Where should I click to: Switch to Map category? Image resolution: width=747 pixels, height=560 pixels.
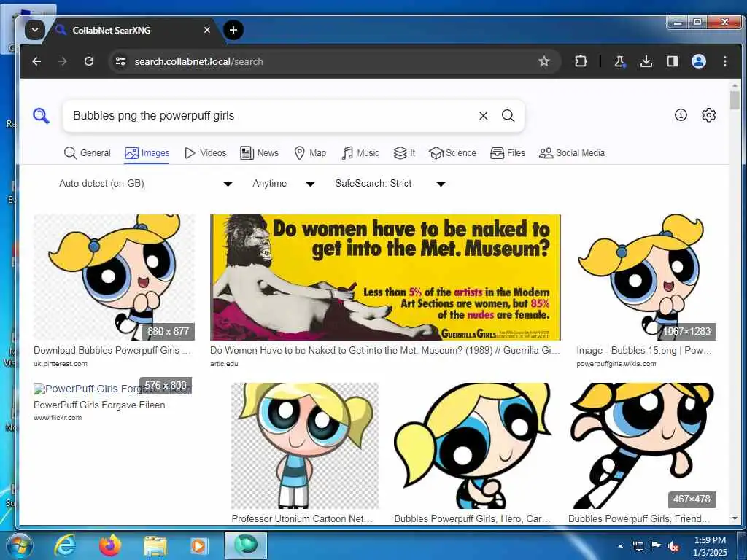coord(310,153)
